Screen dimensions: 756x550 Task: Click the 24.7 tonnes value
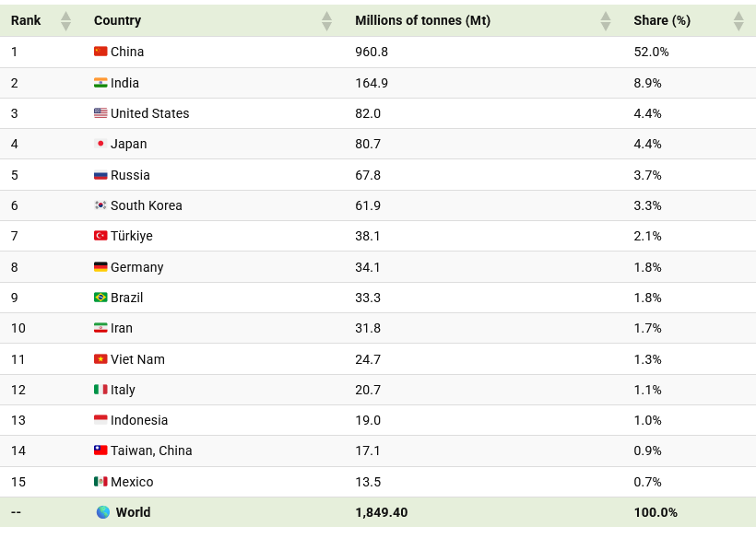click(368, 358)
